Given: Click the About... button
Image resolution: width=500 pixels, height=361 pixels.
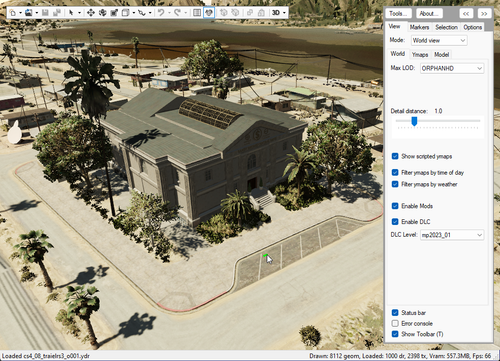Looking at the screenshot, I should coord(429,13).
